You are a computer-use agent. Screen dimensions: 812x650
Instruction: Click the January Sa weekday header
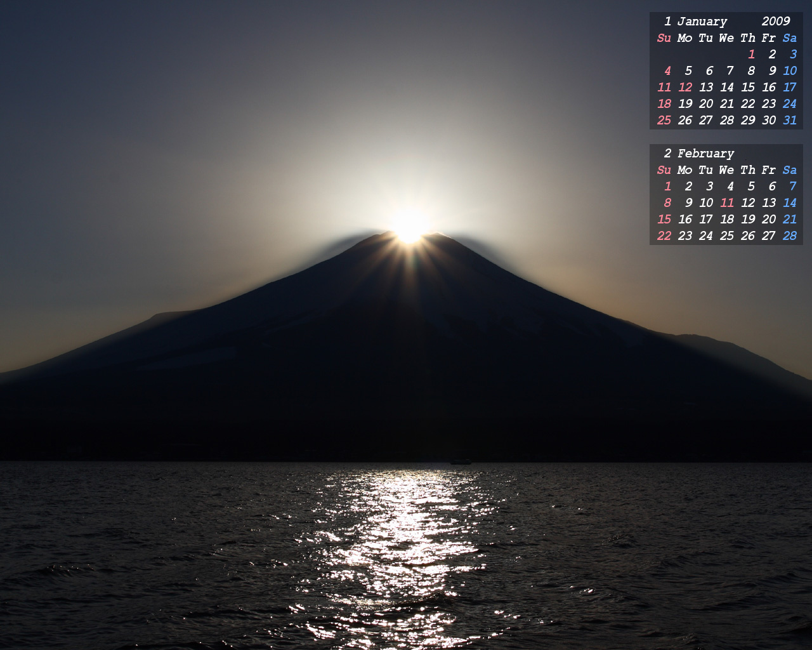[x=790, y=38]
